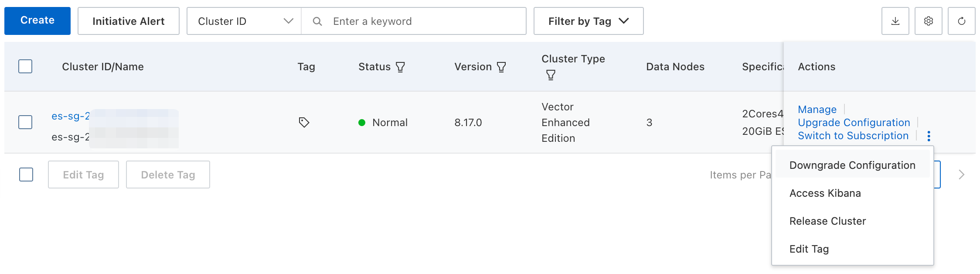Open the Cluster ID search type dropdown
Viewport: 980px width, 274px height.
[x=244, y=21]
